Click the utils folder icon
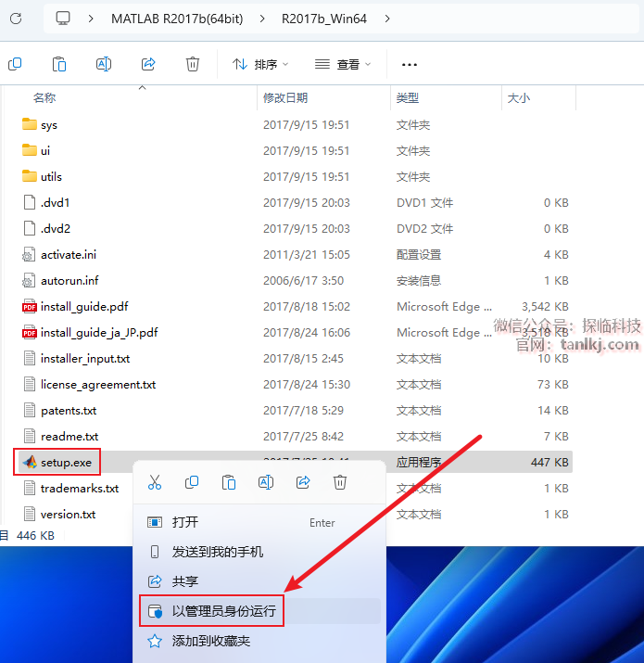Screen dimensions: 644x663 click(x=29, y=176)
